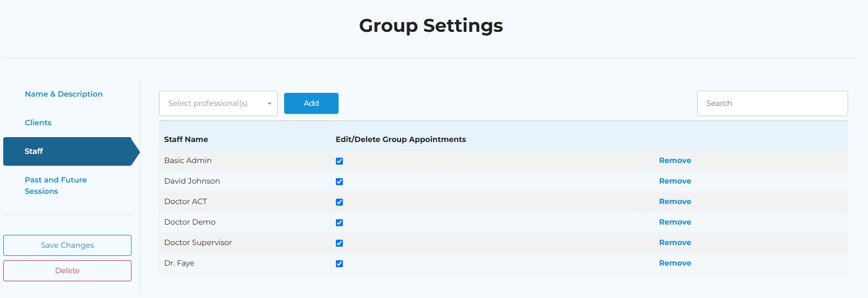
Task: Go to Past and Future Sessions
Action: click(56, 185)
